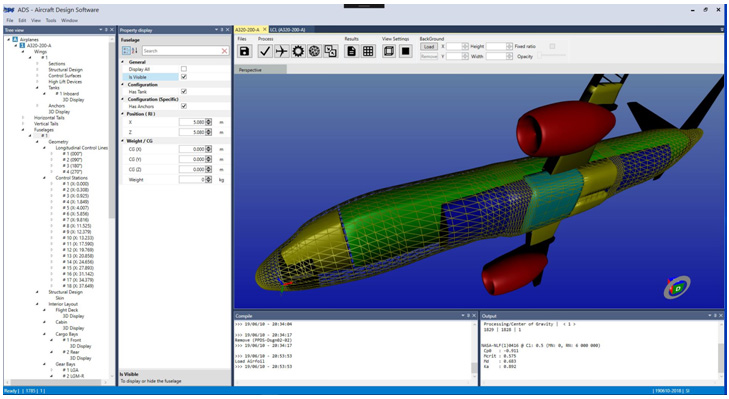The height and width of the screenshot is (399, 729).
Task: Click the background Height input field
Action: 496,46
